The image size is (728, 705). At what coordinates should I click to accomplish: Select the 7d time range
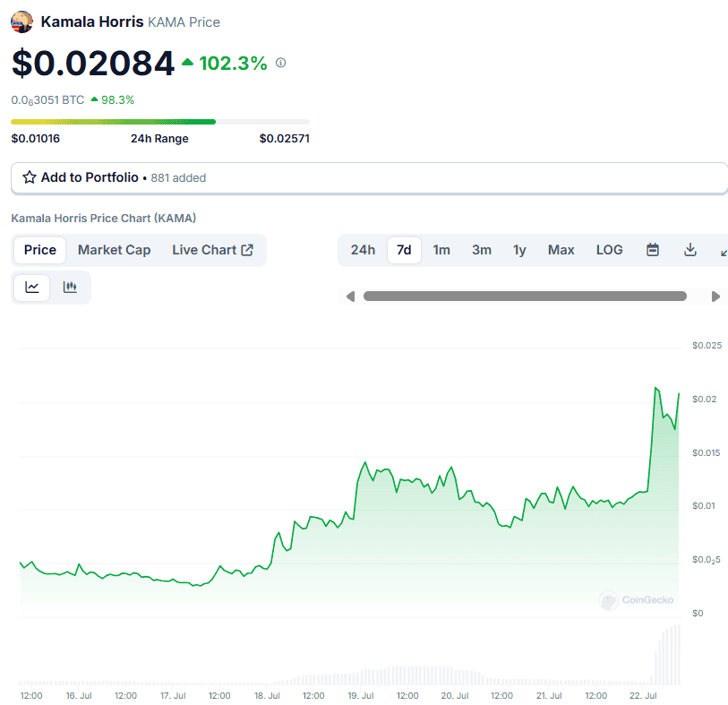(404, 250)
